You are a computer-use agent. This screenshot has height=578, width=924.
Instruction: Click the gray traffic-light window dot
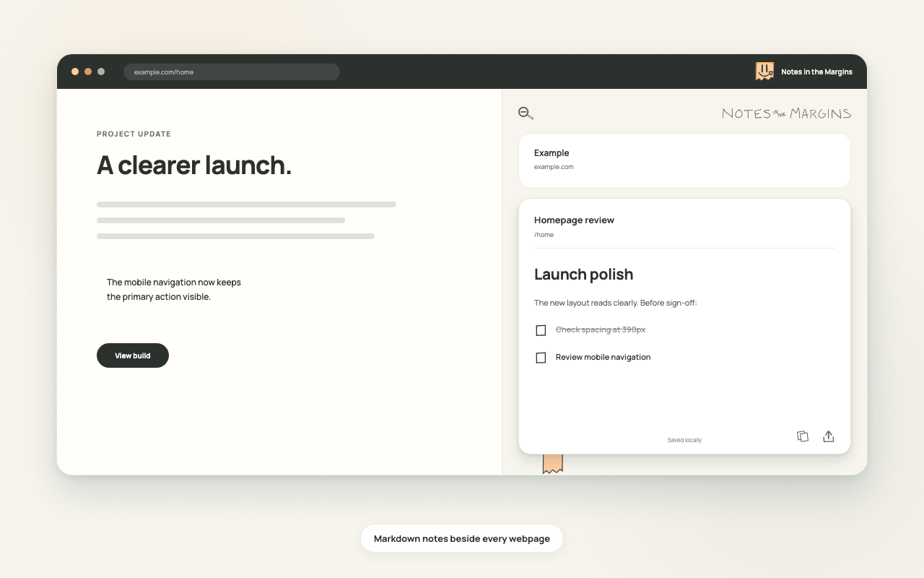tap(101, 72)
